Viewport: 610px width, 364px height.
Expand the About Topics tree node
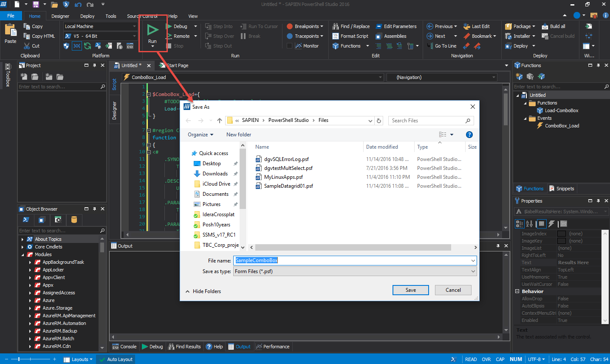coord(23,239)
